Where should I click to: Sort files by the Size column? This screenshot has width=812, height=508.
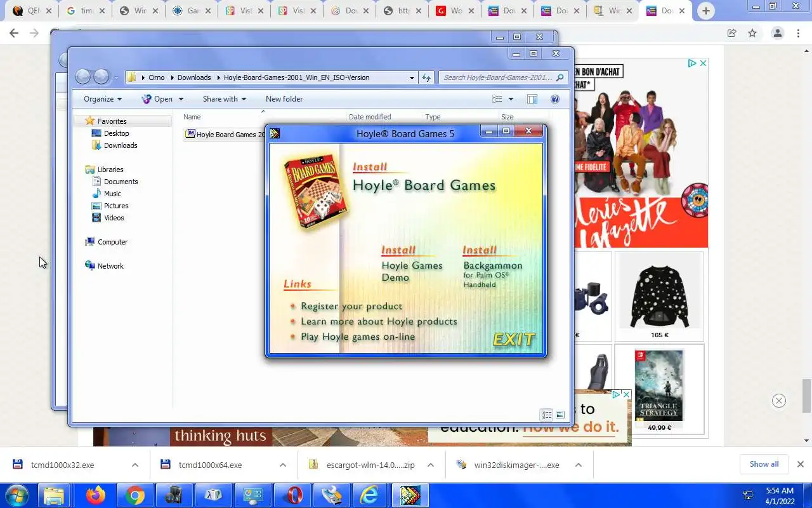coord(507,117)
